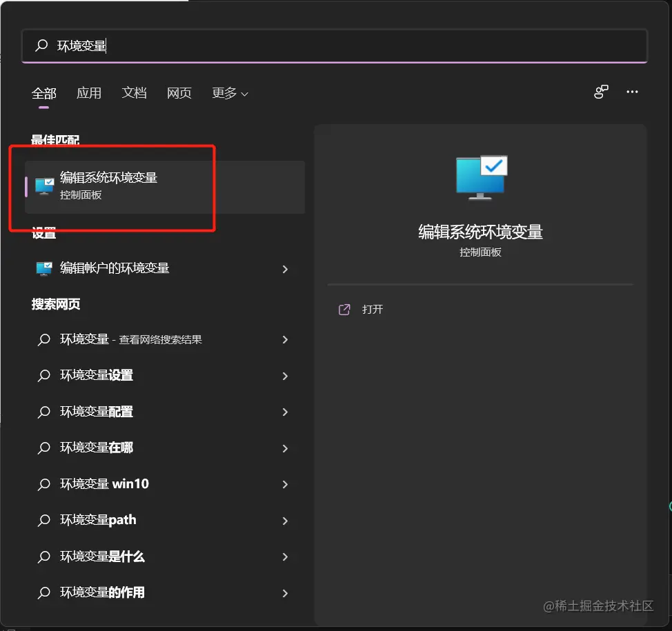The width and height of the screenshot is (672, 631).
Task: Switch to the 全部 tab
Action: (44, 93)
